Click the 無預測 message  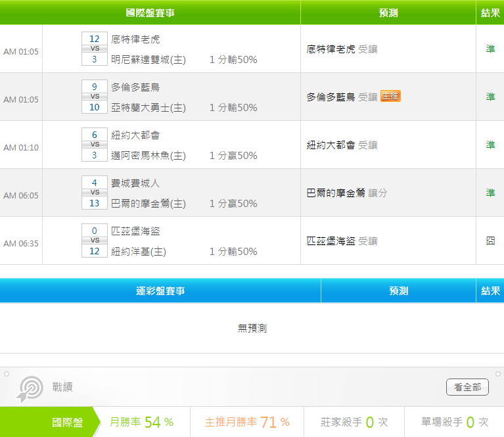pyautogui.click(x=252, y=328)
